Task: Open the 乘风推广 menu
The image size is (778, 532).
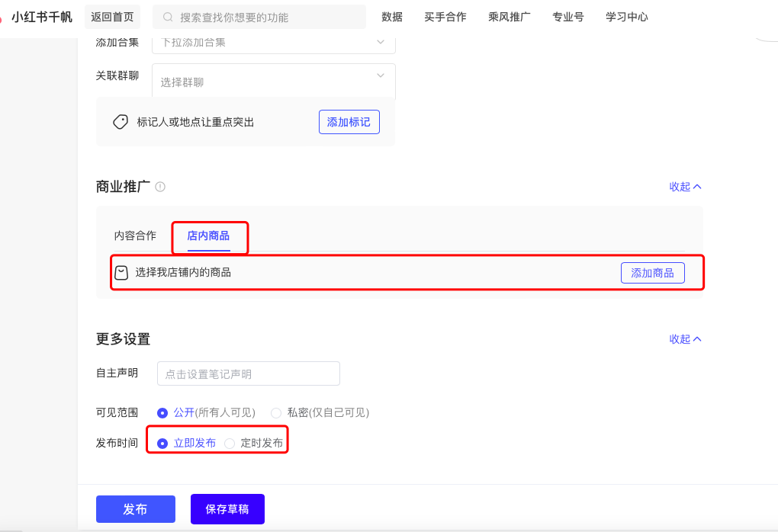Action: coord(509,17)
